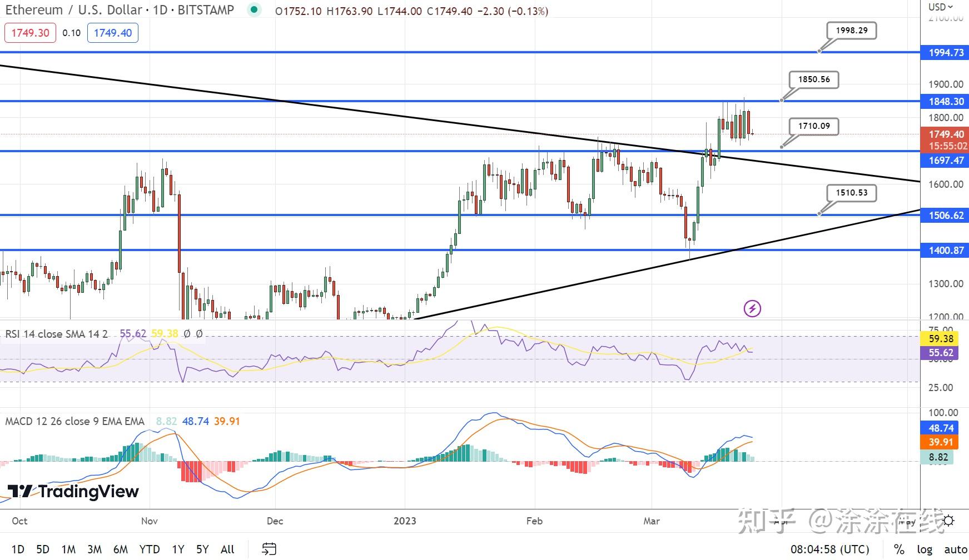Click the 1510.53 price callout label
This screenshot has width=969, height=560.
(851, 193)
